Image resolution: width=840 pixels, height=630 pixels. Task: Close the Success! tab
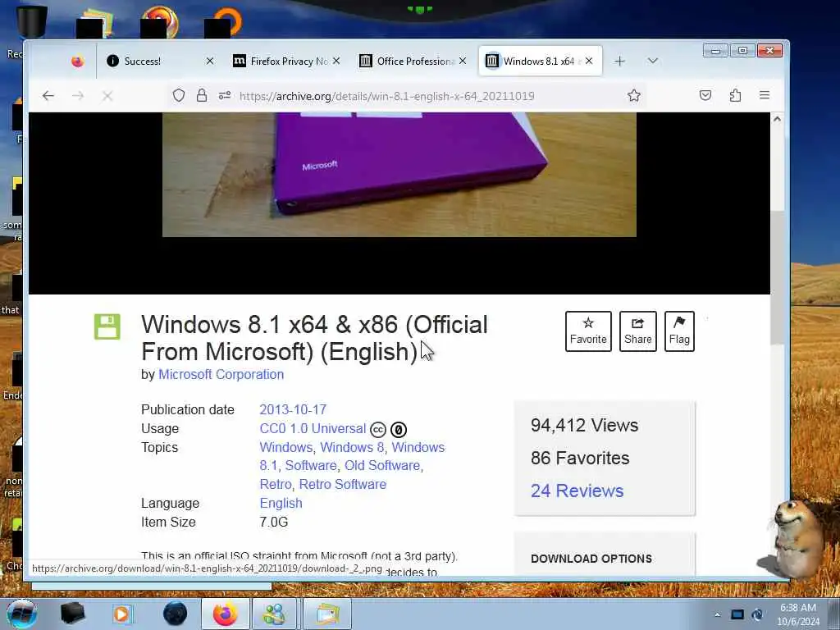tap(210, 61)
